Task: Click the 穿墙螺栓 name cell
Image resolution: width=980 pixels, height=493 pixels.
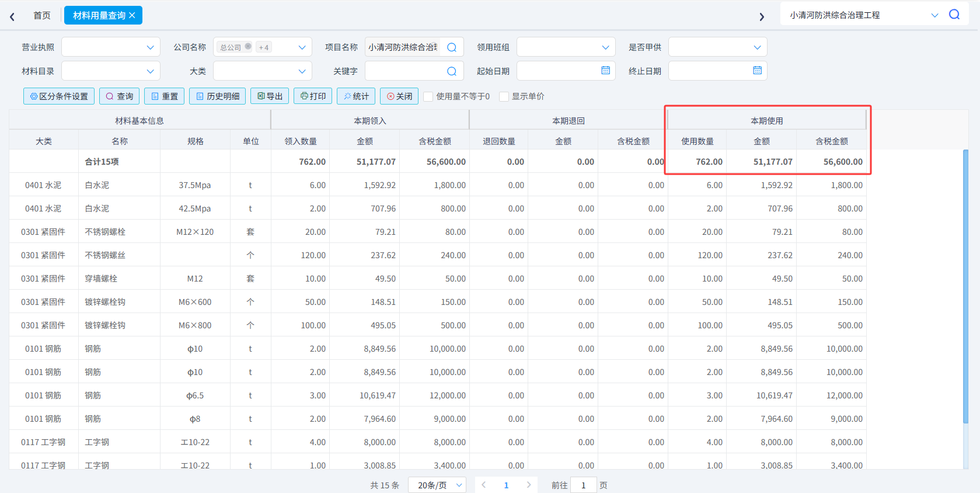Action: click(120, 279)
